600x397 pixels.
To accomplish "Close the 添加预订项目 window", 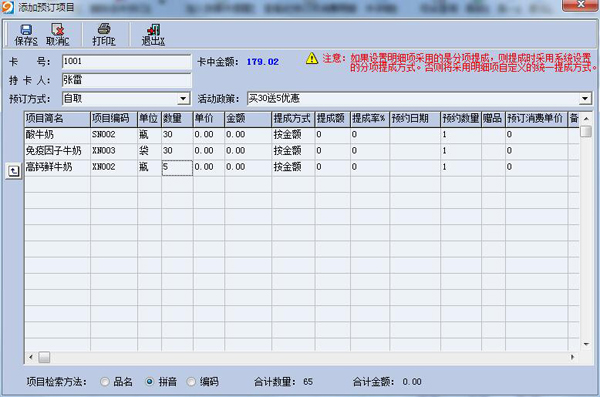I will coord(580,5).
